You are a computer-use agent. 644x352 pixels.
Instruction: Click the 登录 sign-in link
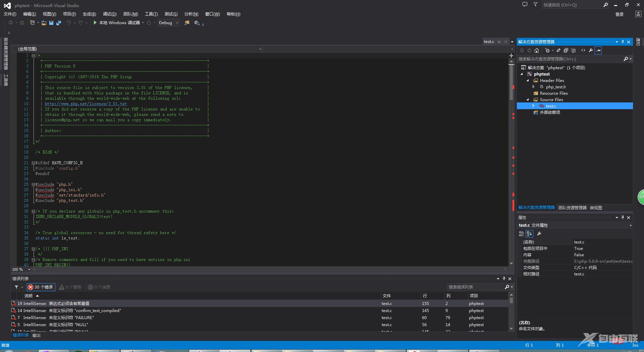[620, 14]
